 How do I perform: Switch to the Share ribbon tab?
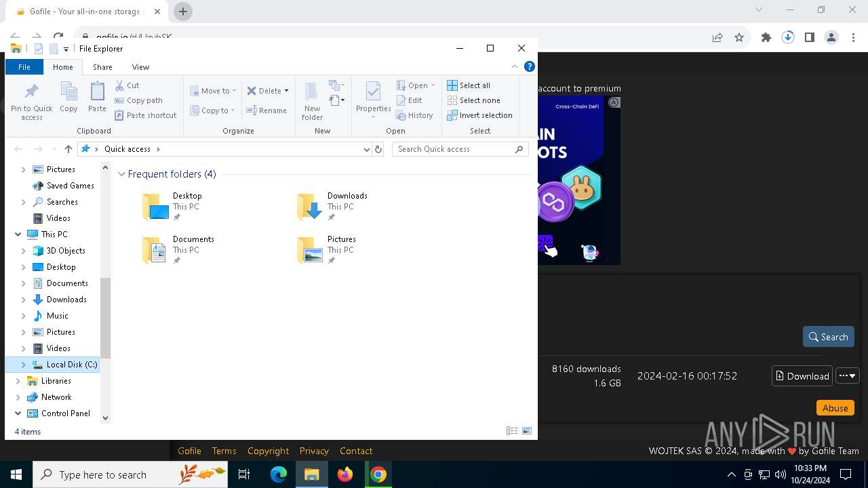coord(102,67)
